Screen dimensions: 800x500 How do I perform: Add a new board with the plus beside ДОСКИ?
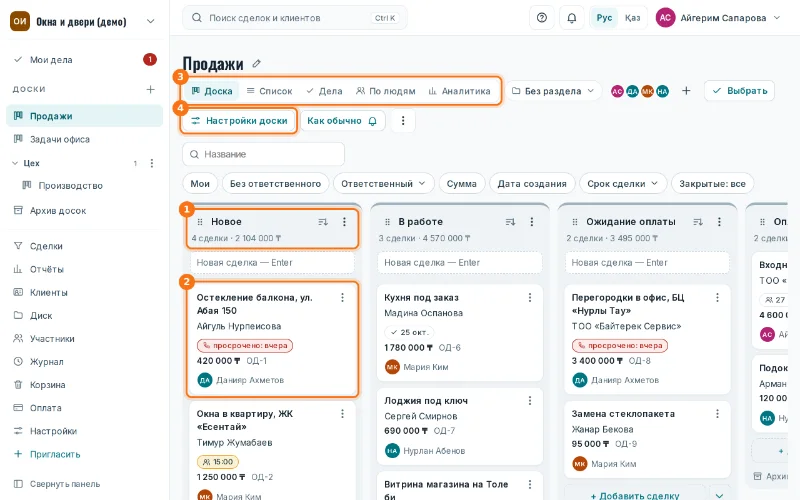click(150, 89)
